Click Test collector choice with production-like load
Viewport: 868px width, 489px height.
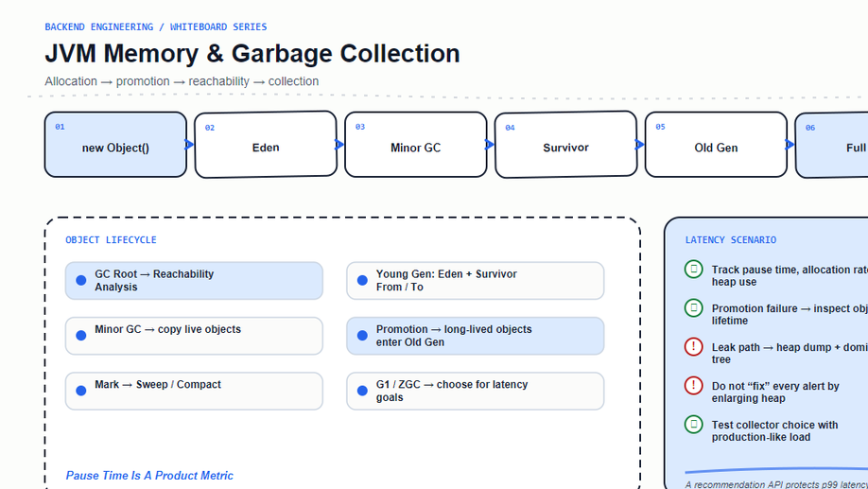775,431
